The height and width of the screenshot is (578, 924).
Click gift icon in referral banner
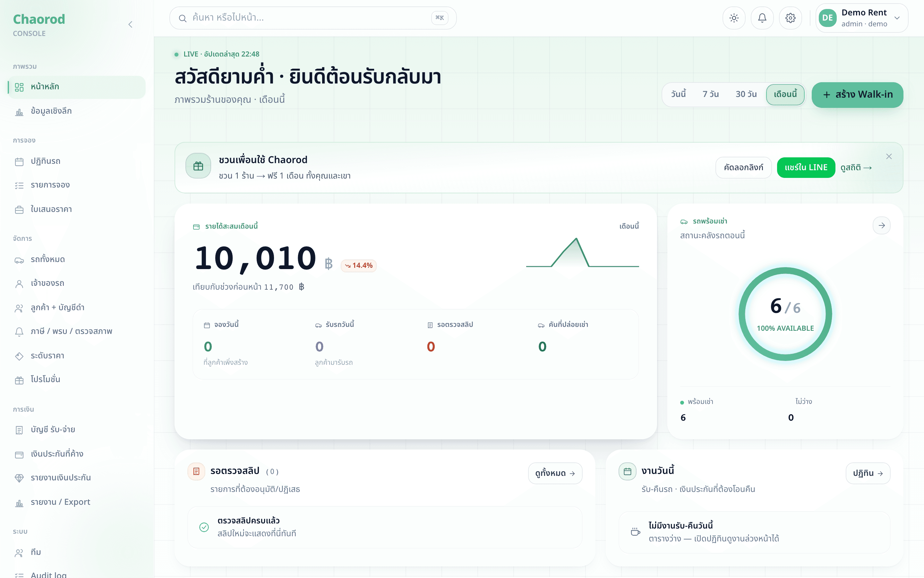click(x=198, y=166)
